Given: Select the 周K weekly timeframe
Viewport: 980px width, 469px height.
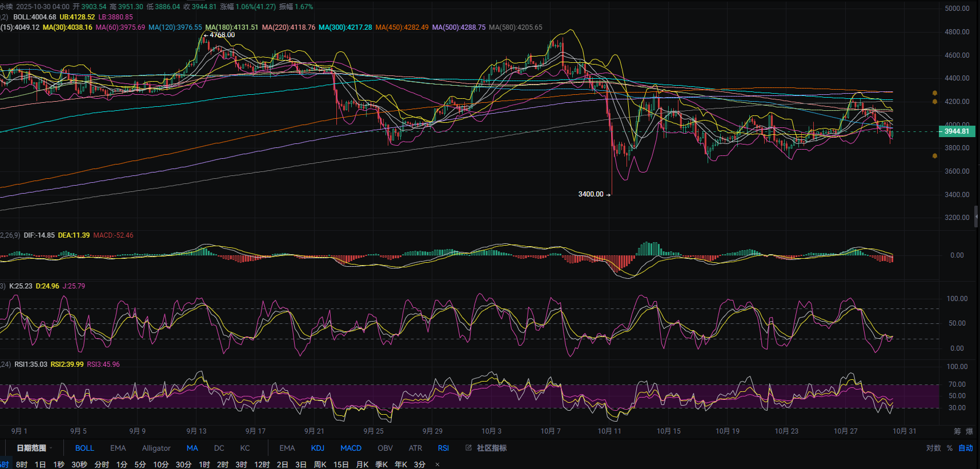Looking at the screenshot, I should pyautogui.click(x=320, y=464).
